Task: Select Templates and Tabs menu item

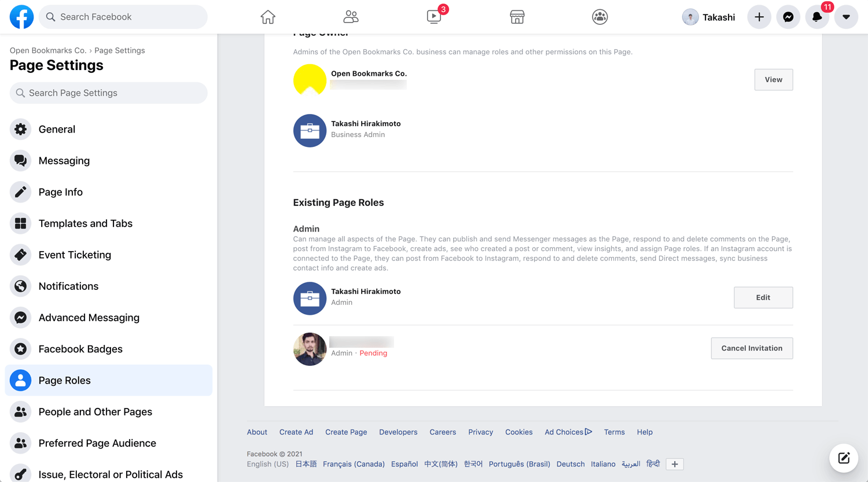Action: pos(109,223)
